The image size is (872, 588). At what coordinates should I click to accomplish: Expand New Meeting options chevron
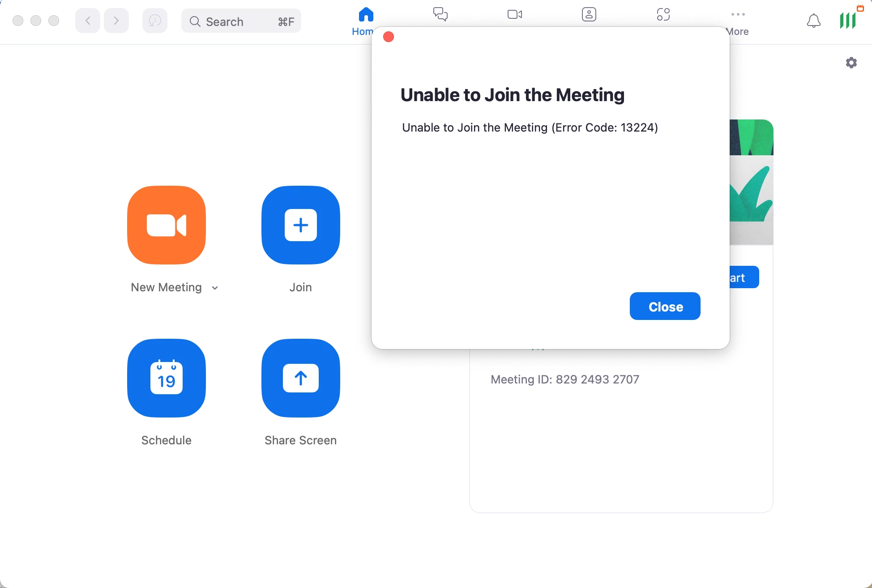point(215,288)
